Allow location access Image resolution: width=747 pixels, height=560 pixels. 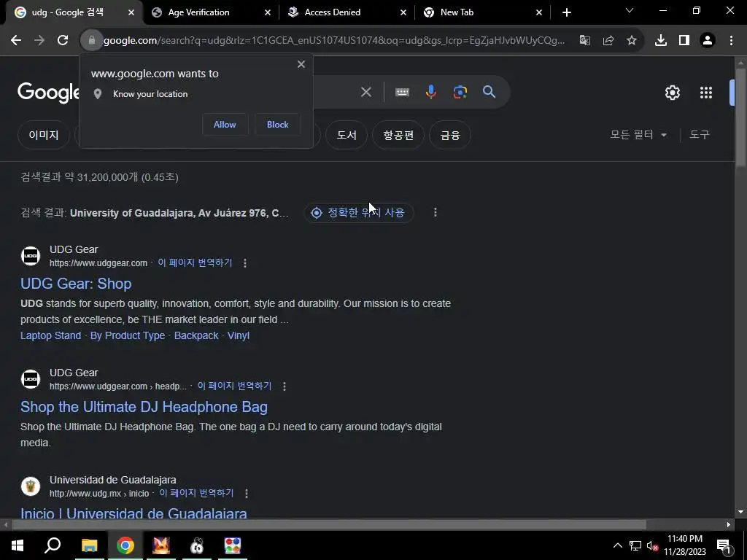click(x=225, y=125)
